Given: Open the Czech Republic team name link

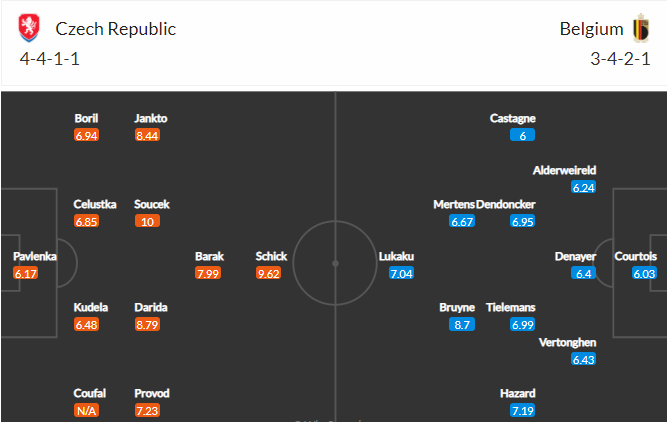Looking at the screenshot, I should tap(116, 29).
